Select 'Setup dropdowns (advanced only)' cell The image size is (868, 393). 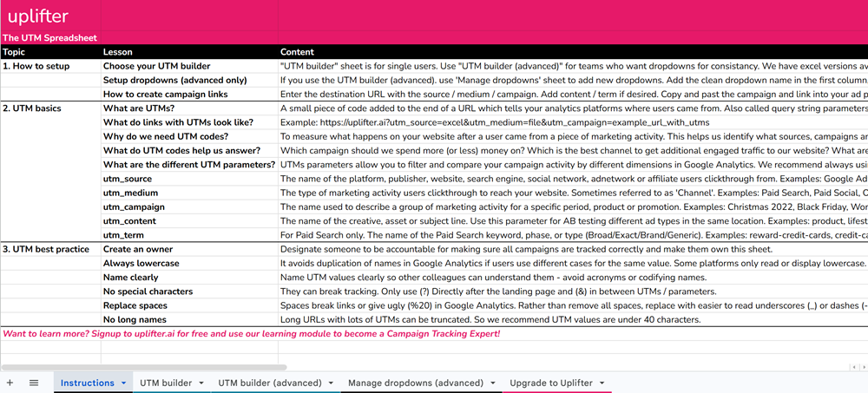click(189, 80)
